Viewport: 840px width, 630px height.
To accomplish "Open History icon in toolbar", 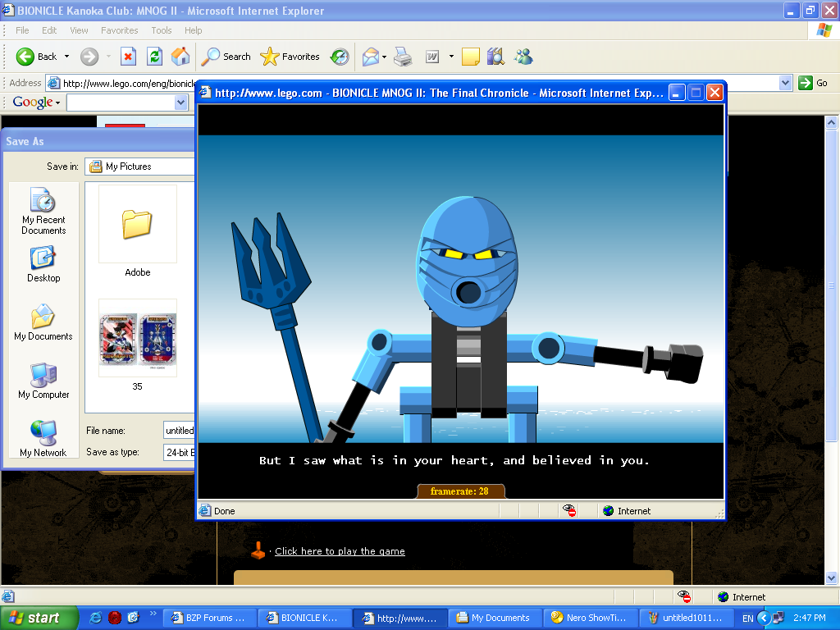I will point(340,57).
